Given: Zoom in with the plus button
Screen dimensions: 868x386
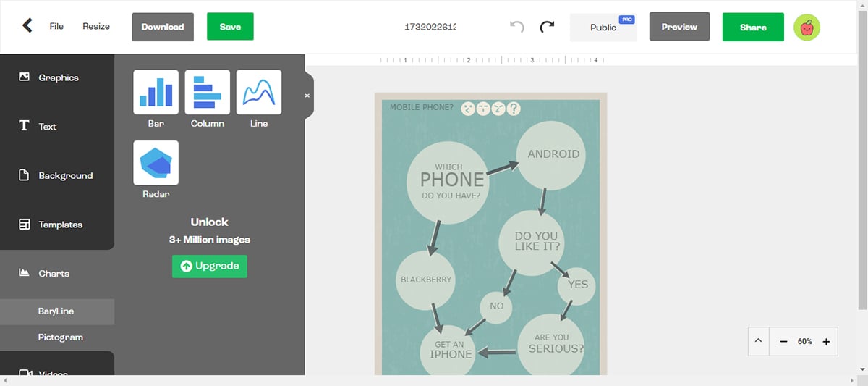Looking at the screenshot, I should pos(826,341).
